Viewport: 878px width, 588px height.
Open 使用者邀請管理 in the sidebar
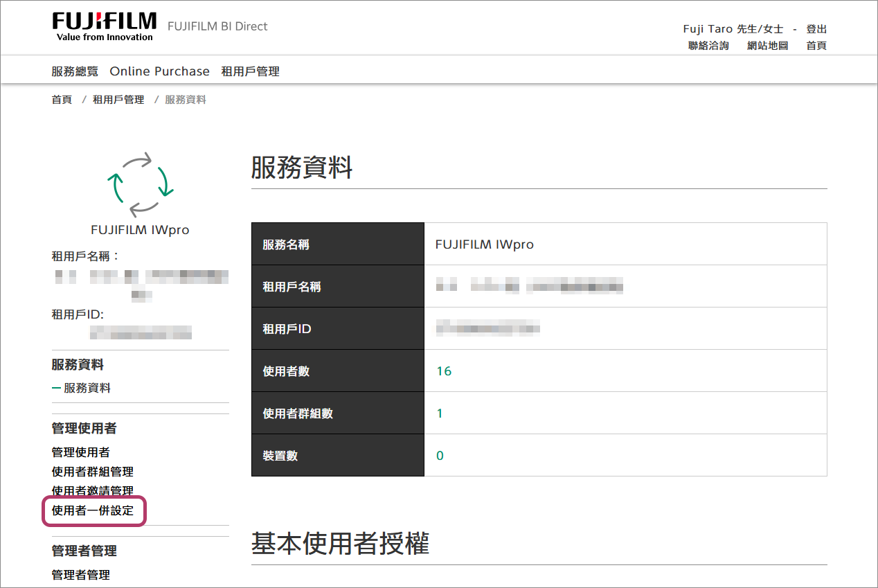point(93,491)
